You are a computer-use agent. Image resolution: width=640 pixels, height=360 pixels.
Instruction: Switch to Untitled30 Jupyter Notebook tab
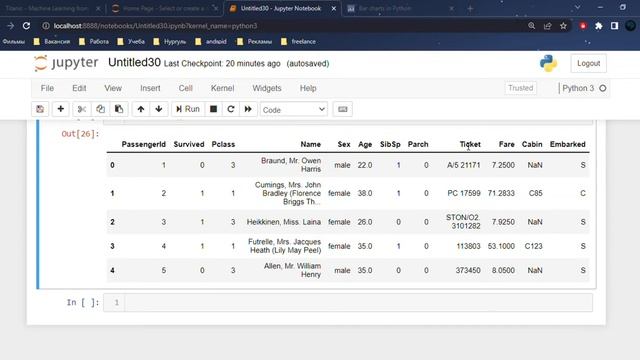point(280,8)
